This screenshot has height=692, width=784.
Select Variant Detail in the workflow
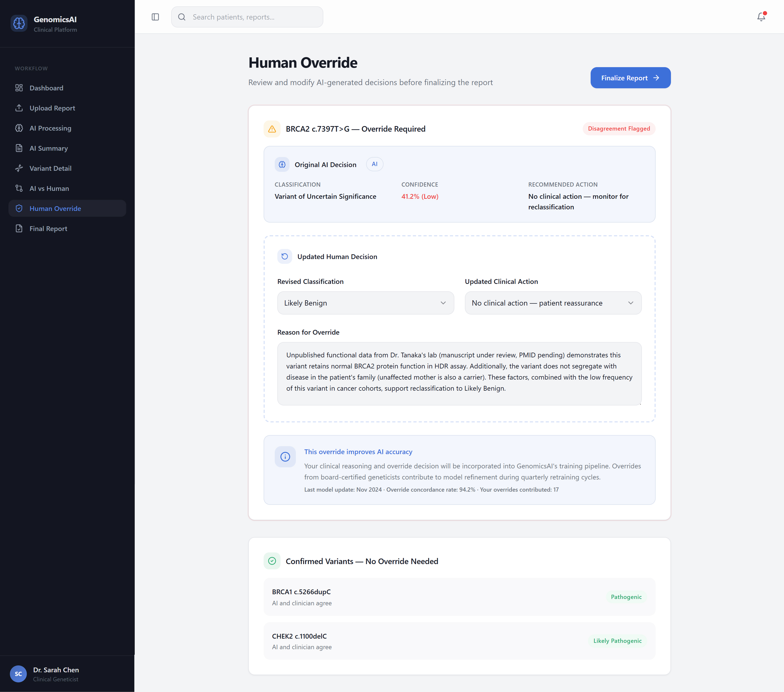67,168
